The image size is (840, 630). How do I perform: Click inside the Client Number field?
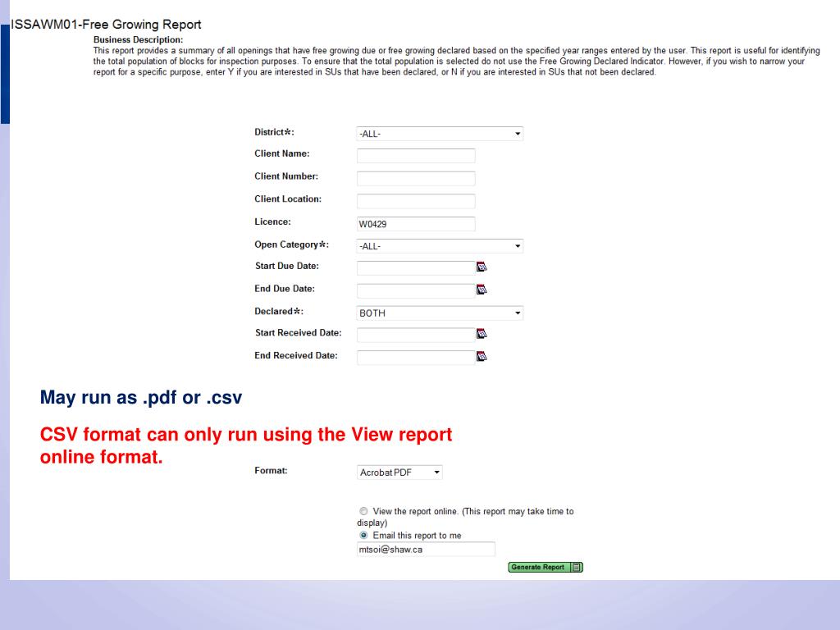(x=416, y=178)
